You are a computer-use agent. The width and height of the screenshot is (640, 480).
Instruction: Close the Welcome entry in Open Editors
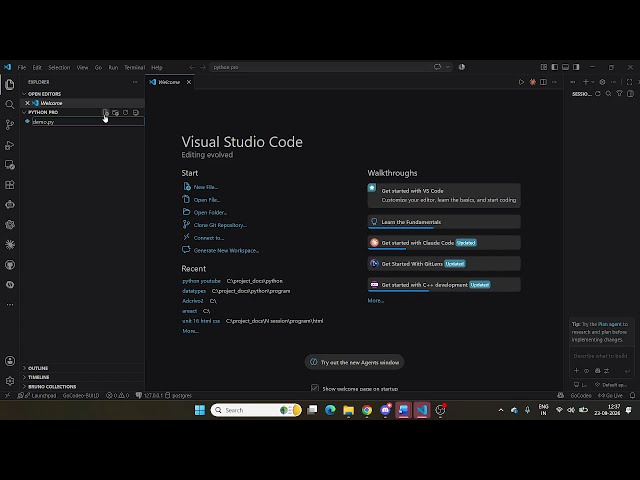pos(27,103)
